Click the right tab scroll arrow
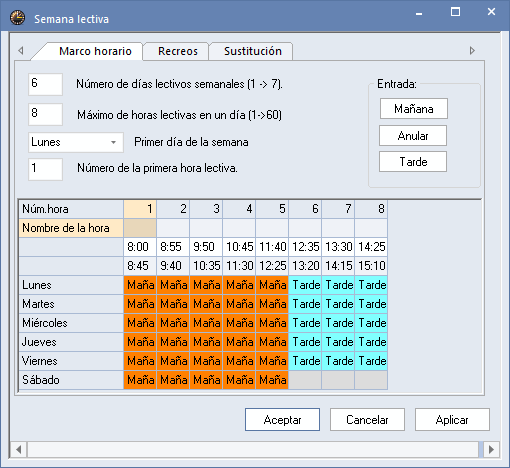Viewport: 510px width, 468px height. tap(472, 51)
